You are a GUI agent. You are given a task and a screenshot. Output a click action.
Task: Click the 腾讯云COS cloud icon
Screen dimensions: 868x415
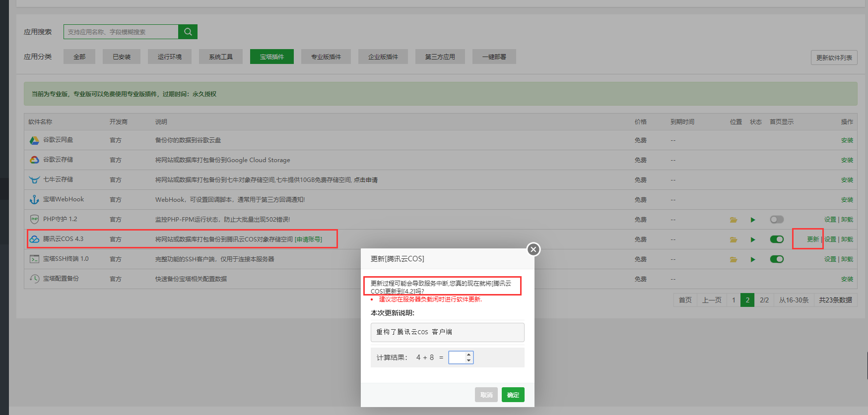tap(34, 239)
